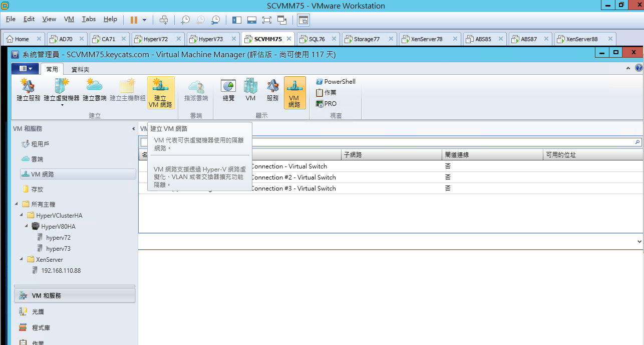Click the 建立虛擬機器 ribbon icon

click(x=62, y=90)
